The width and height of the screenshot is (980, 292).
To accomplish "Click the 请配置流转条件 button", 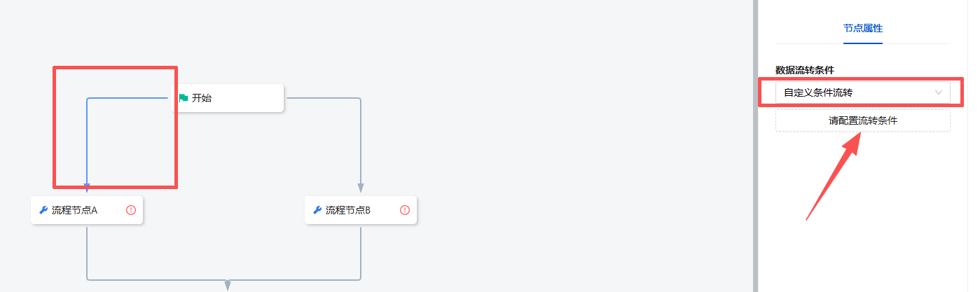I will point(862,120).
